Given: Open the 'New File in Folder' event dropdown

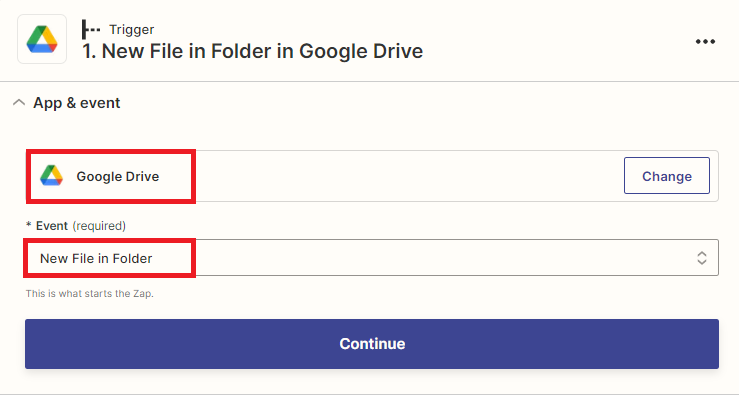Looking at the screenshot, I should (x=372, y=258).
